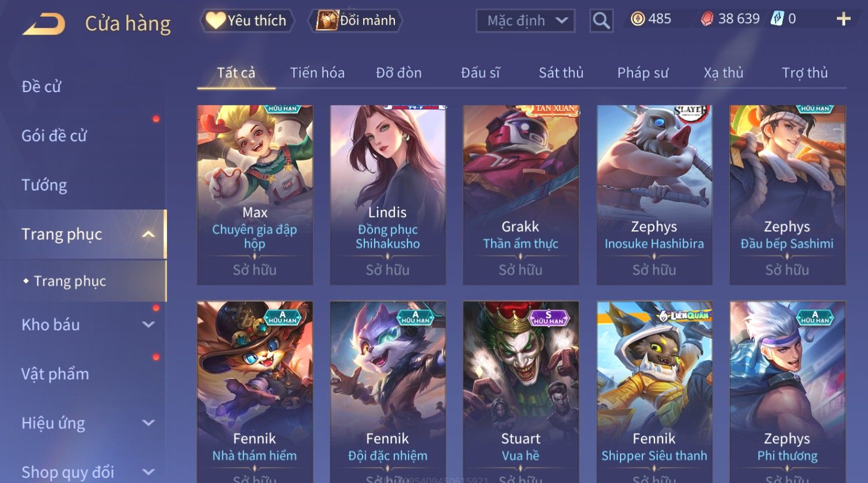868x483 pixels.
Task: Collapse the Trang phục sidebar section
Action: [x=148, y=234]
